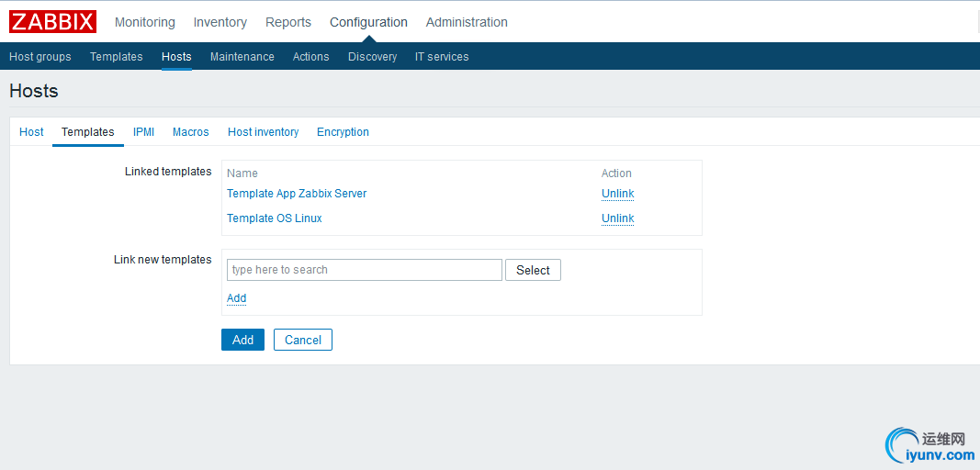Click the blue Add button

tap(242, 340)
